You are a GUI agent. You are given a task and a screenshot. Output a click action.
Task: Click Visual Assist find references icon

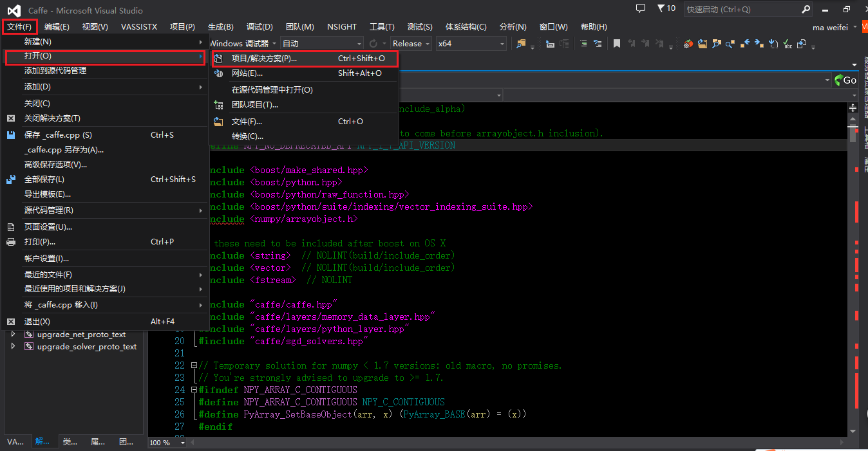point(730,44)
